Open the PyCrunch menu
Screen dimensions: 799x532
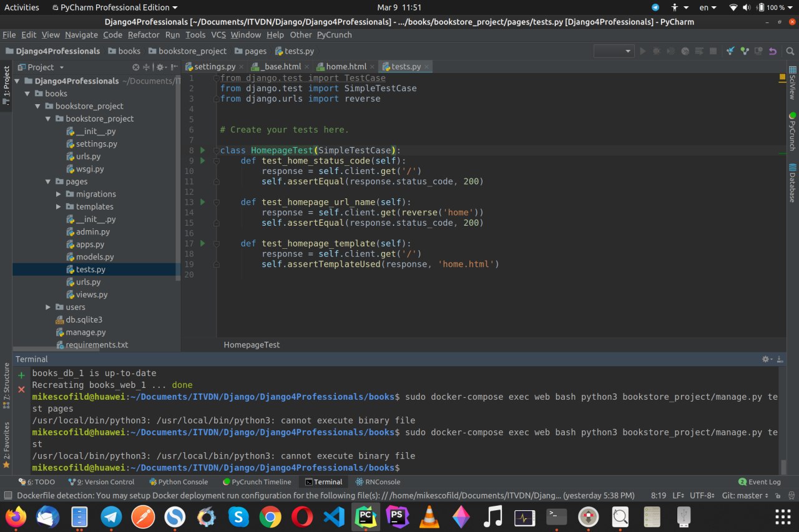[334, 35]
